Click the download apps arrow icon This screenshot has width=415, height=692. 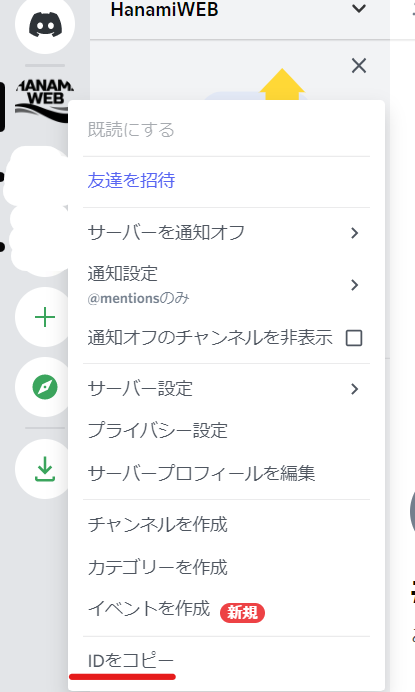(x=45, y=469)
